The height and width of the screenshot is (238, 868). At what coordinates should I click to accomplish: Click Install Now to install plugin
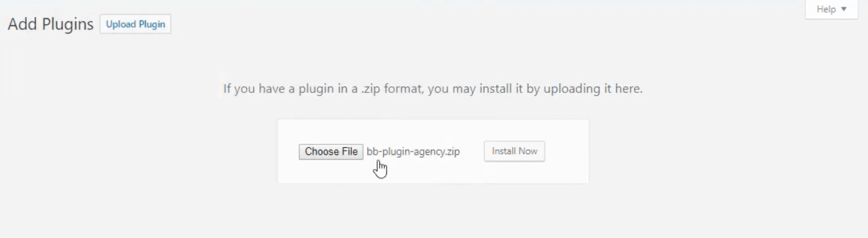pos(514,151)
